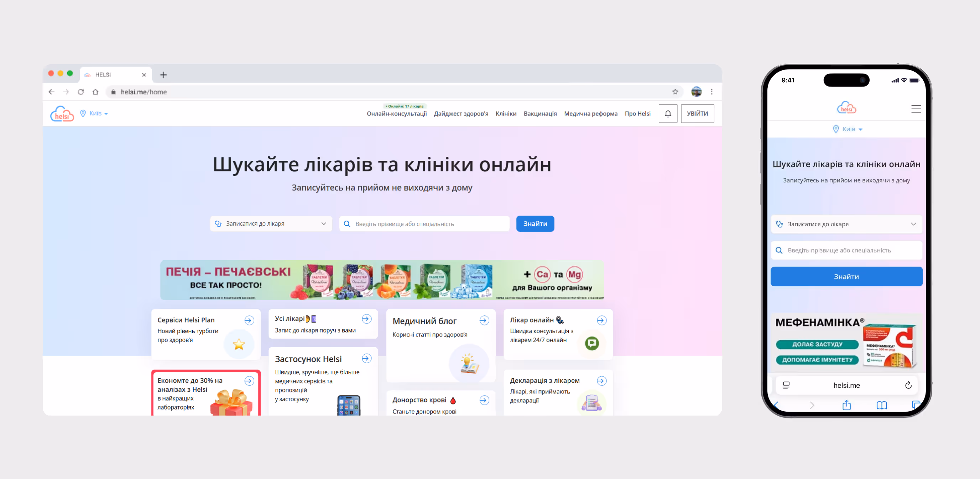
Task: Click arrow icon on Медичний блог card
Action: [484, 321]
